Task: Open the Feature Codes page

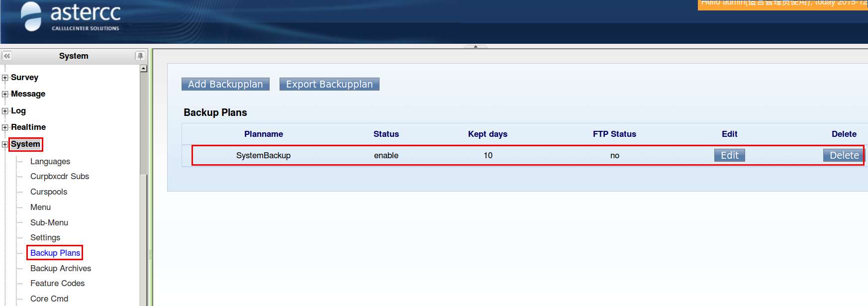Action: 57,283
